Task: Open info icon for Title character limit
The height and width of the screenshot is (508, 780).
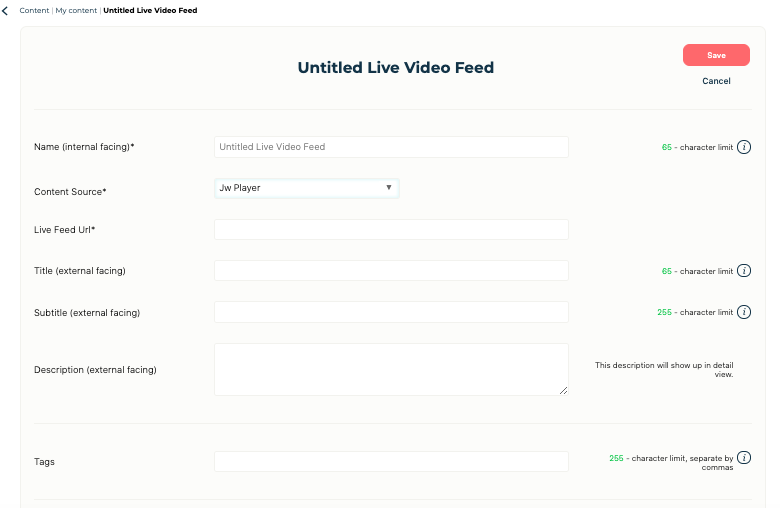Action: tap(744, 271)
